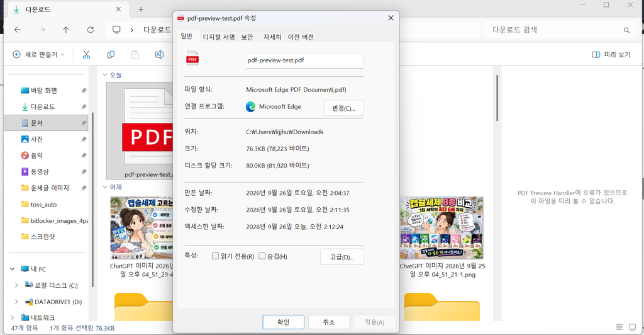
Task: Check the 읽기 전용(R) checkbox
Action: [215, 256]
